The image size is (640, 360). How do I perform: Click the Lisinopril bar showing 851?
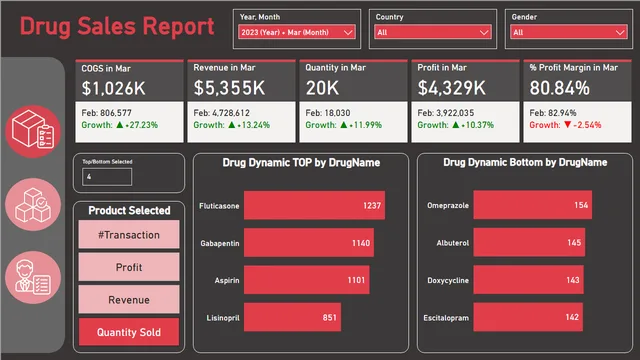[292, 317]
